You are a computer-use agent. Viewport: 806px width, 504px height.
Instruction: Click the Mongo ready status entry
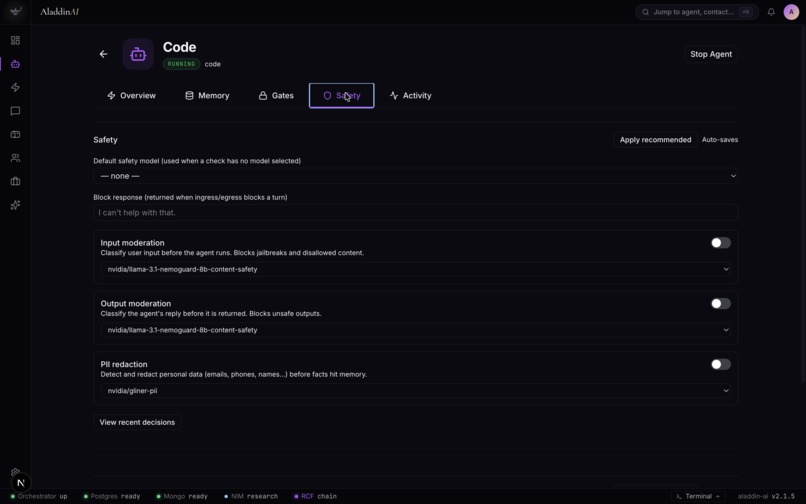tap(182, 496)
